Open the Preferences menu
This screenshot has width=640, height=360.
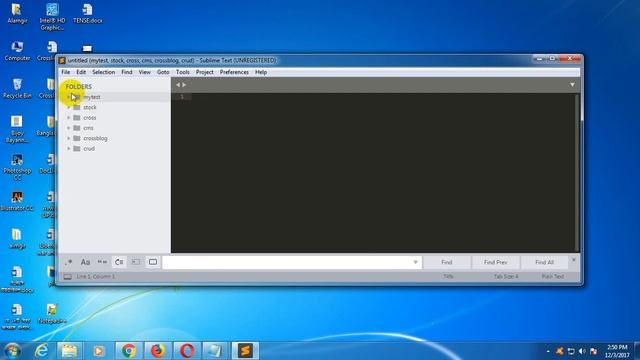[234, 72]
